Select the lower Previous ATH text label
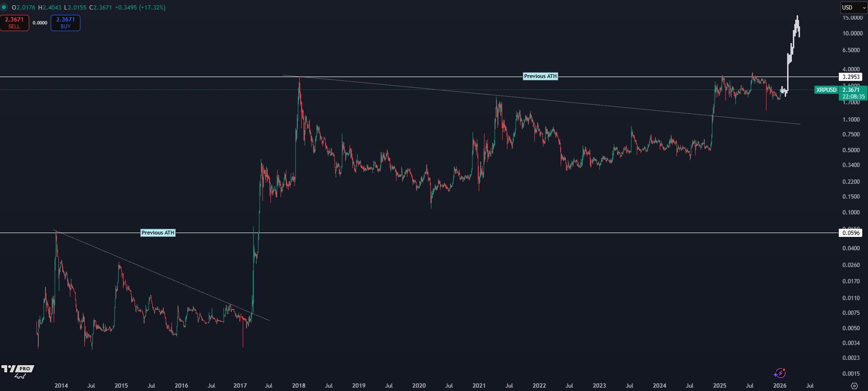Screen dimensions: 868x391 point(158,233)
